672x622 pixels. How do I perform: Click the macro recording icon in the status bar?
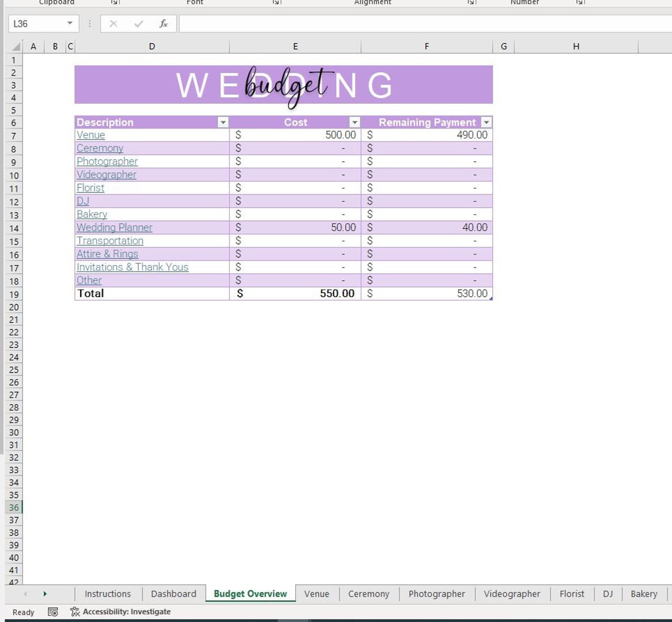point(52,611)
